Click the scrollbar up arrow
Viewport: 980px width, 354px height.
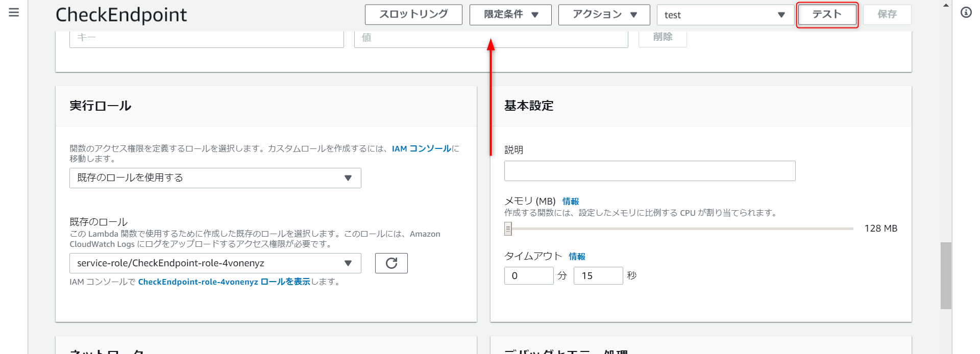[946, 5]
